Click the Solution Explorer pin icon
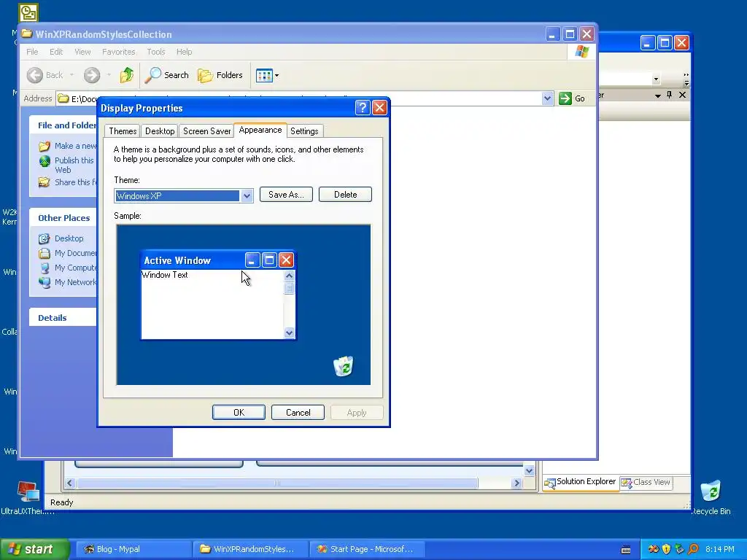This screenshot has height=560, width=747. (x=670, y=95)
